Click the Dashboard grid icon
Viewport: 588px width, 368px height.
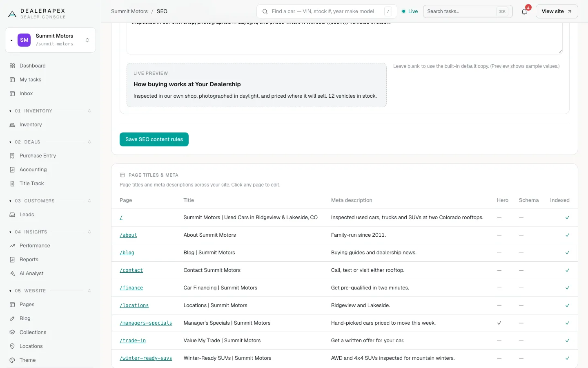pos(12,66)
